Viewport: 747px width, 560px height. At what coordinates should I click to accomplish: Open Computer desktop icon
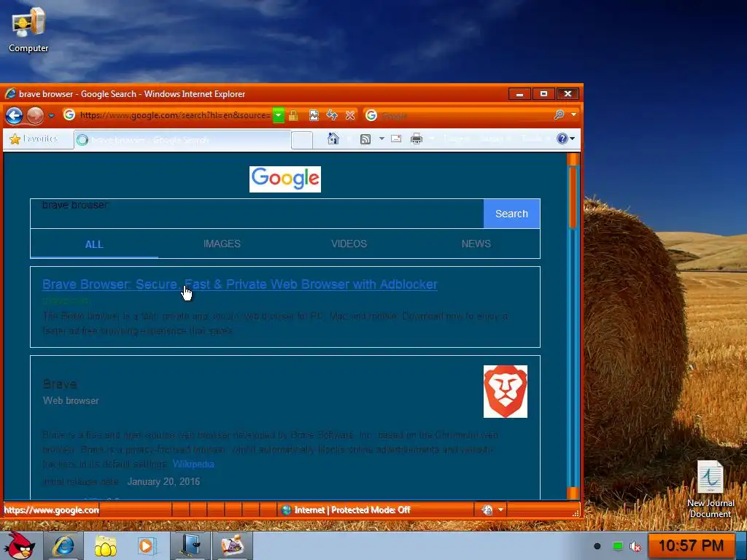tap(28, 29)
